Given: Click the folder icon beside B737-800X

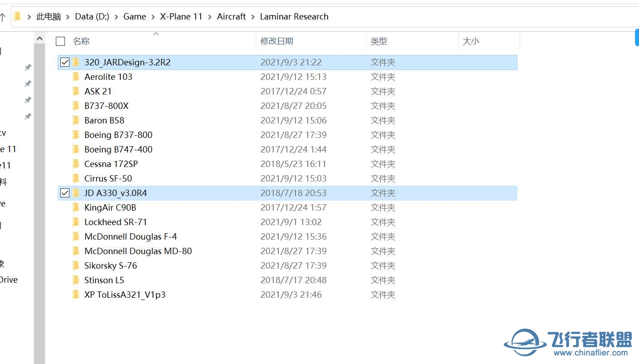Looking at the screenshot, I should [x=76, y=106].
